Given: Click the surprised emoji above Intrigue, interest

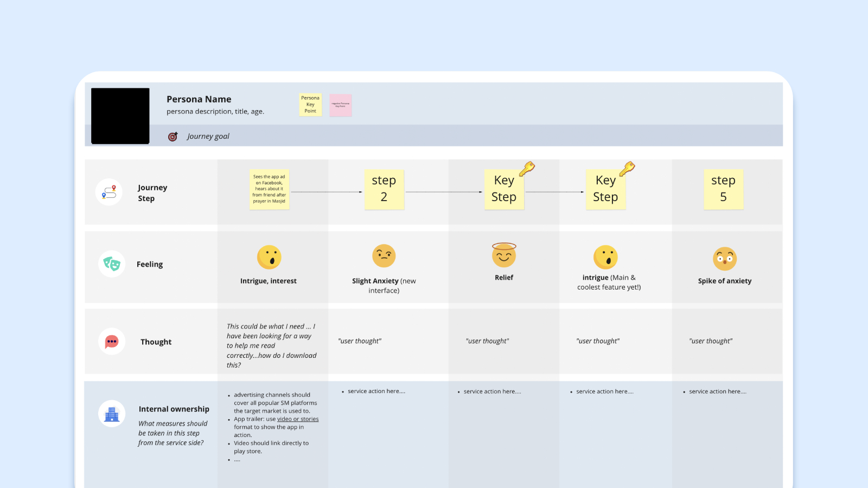Looking at the screenshot, I should tap(269, 257).
